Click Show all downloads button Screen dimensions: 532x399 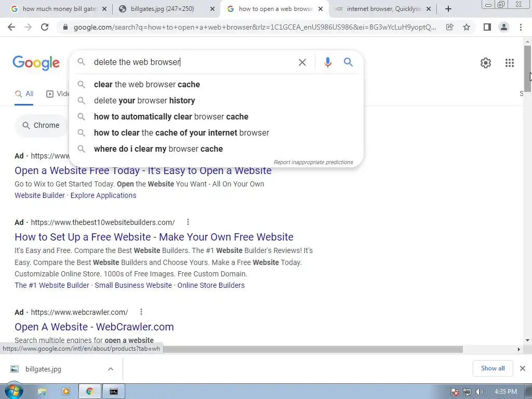(493, 368)
